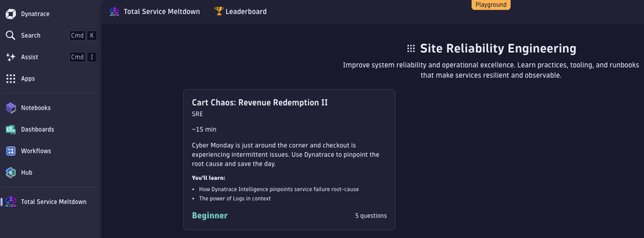Open the Dynatrace menu label
The width and height of the screenshot is (644, 238).
(x=35, y=14)
